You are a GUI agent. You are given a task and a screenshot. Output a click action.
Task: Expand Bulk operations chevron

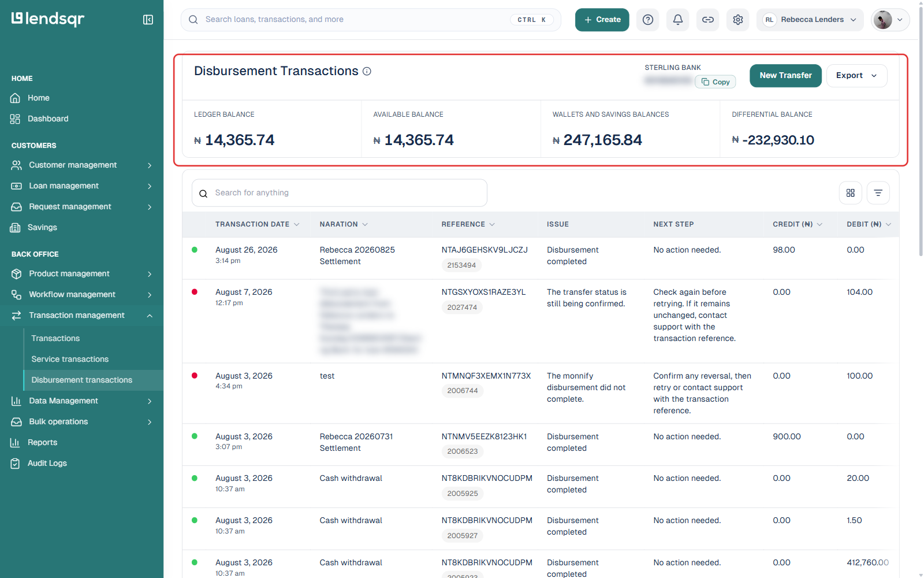150,422
